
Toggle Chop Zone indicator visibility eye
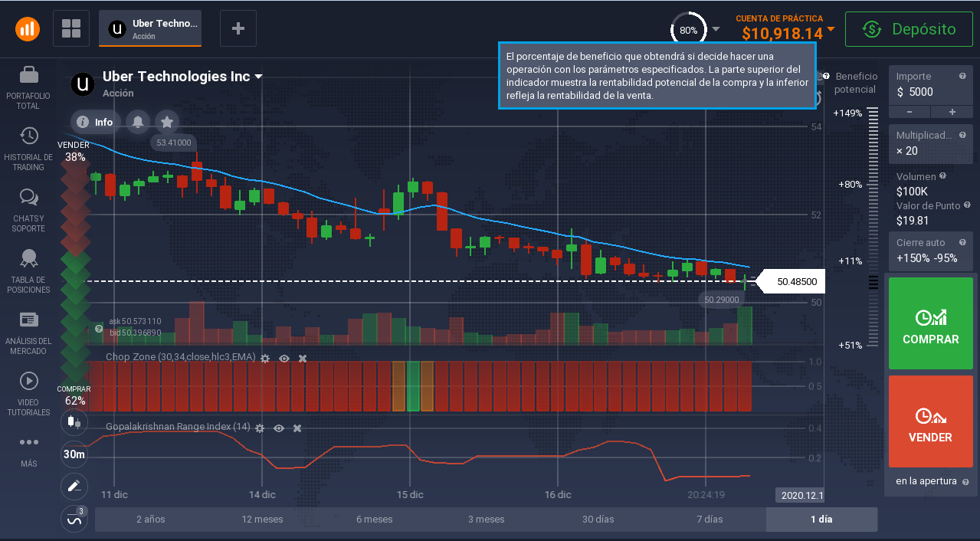pos(284,358)
